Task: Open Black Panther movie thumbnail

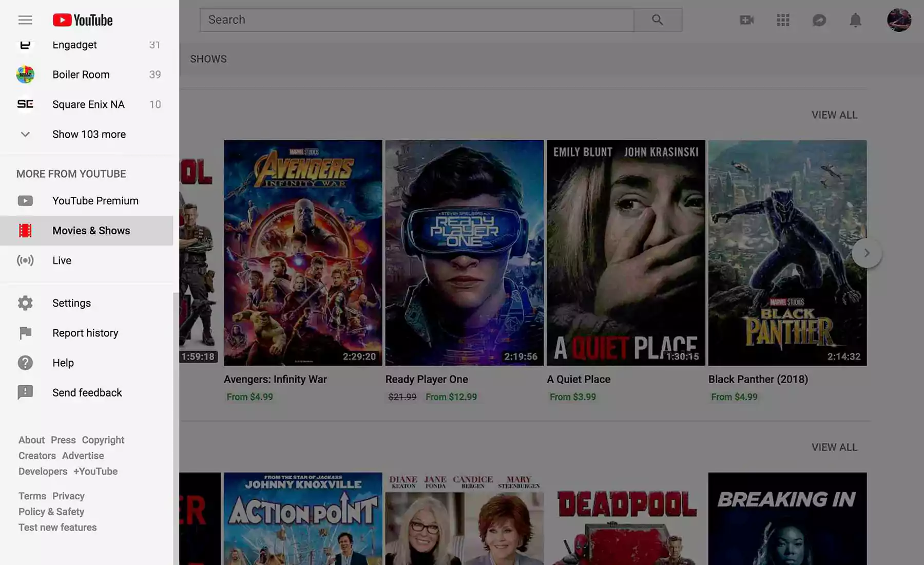Action: [x=787, y=253]
